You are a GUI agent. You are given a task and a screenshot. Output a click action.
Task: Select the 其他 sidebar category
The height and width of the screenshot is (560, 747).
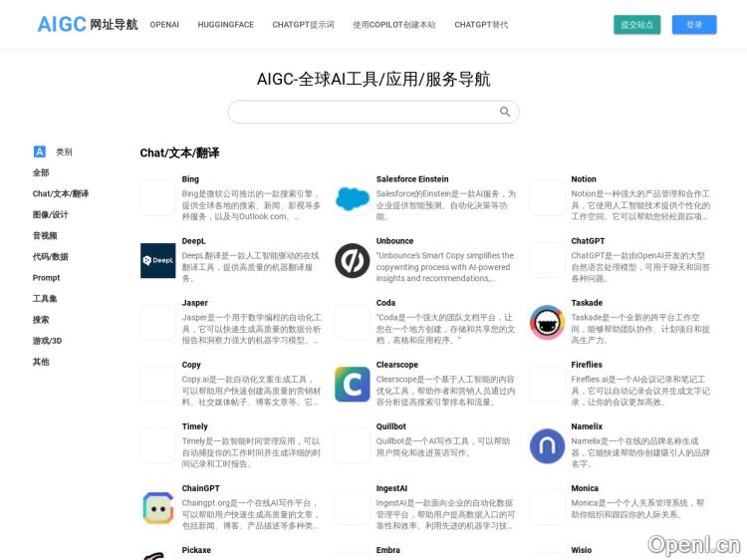tap(41, 362)
